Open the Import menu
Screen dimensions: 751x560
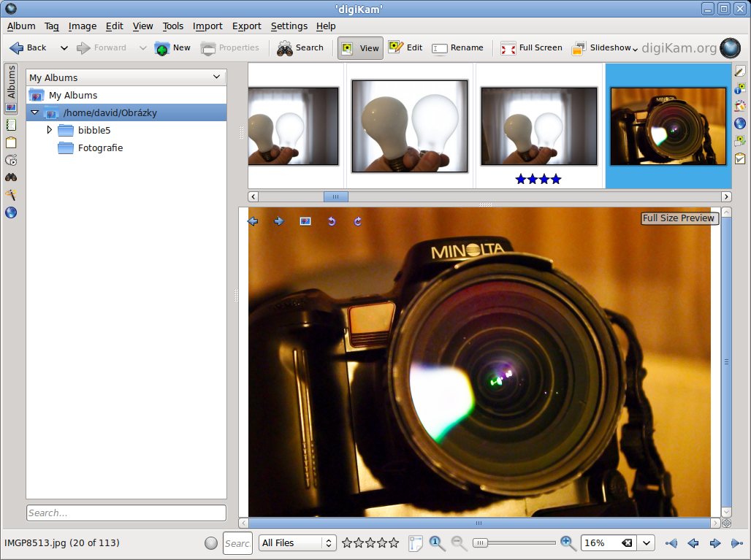click(x=207, y=26)
